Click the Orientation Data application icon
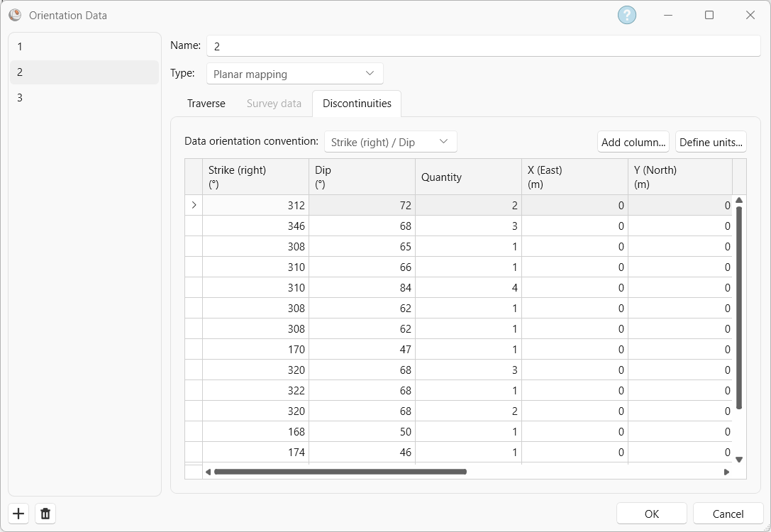Viewport: 771px width, 532px height. tap(16, 14)
